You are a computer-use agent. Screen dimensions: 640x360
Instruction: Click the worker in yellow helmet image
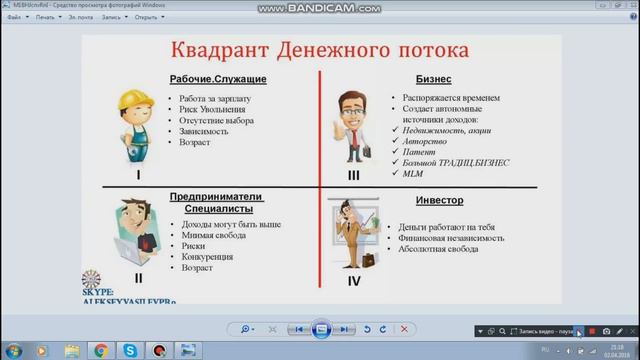(136, 127)
